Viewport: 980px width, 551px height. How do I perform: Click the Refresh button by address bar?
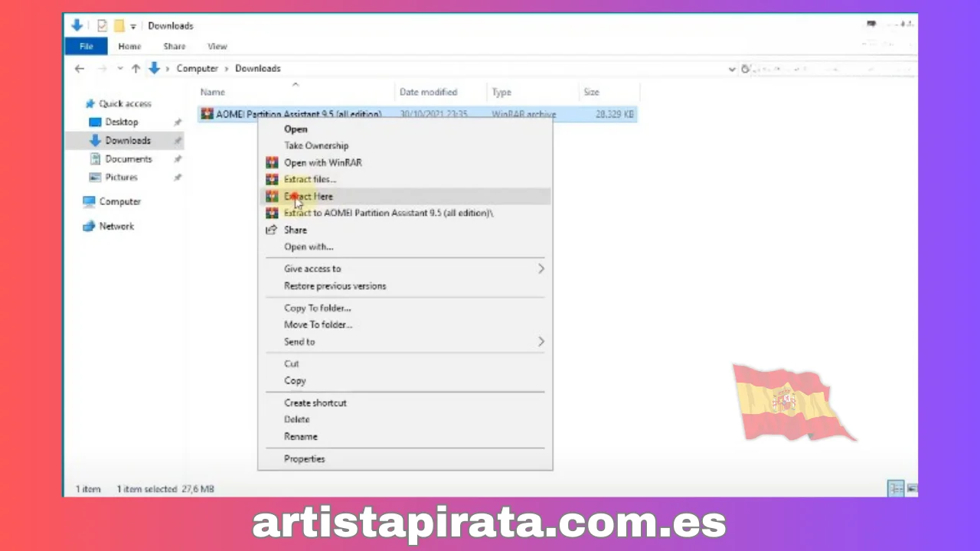click(x=745, y=69)
